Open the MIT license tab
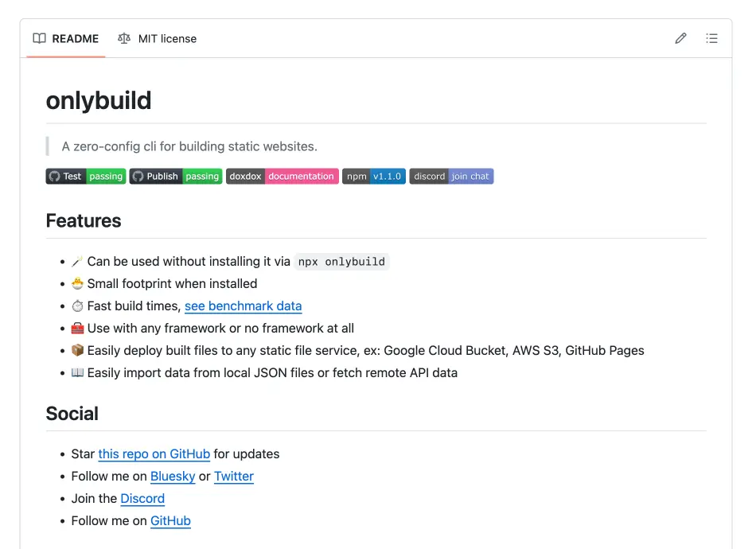Viewport: 756px width, 549px height. pos(167,38)
